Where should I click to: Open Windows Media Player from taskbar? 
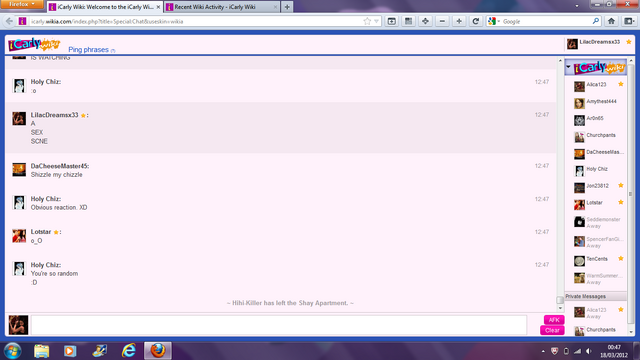pos(70,351)
